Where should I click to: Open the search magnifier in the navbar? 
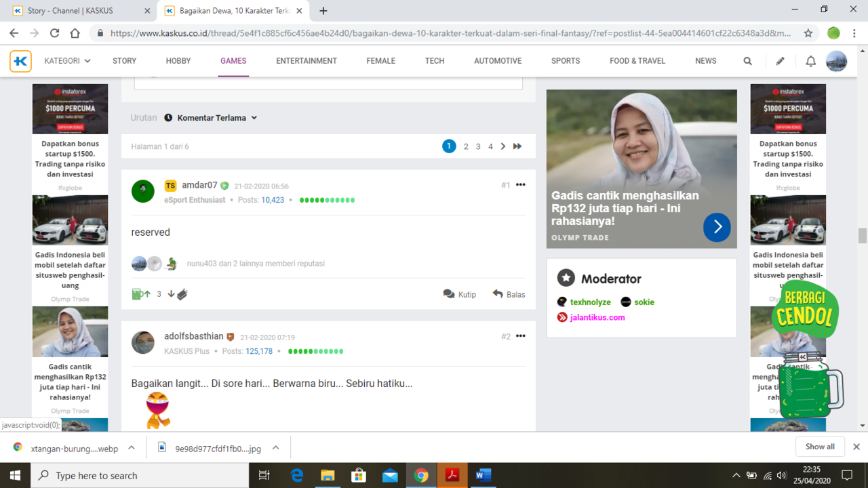pyautogui.click(x=747, y=61)
